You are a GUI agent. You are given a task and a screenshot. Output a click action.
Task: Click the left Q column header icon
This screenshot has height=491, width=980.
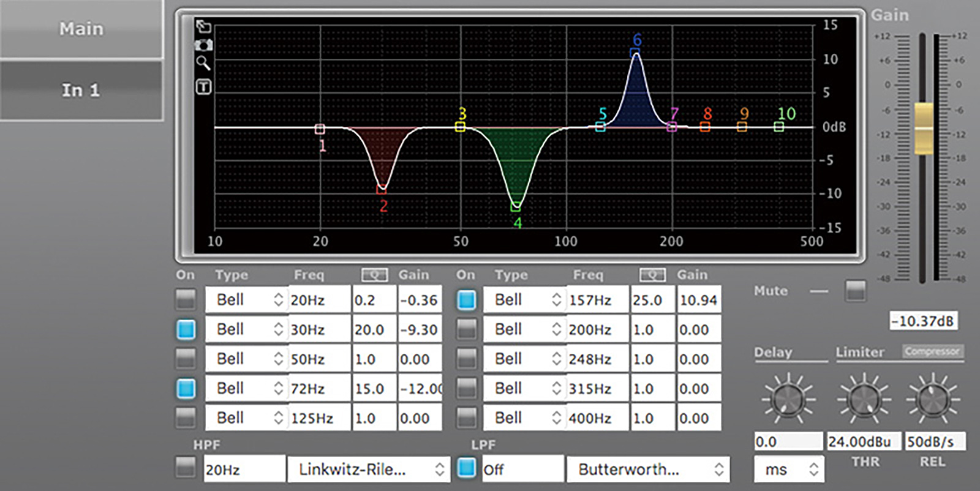[x=374, y=275]
